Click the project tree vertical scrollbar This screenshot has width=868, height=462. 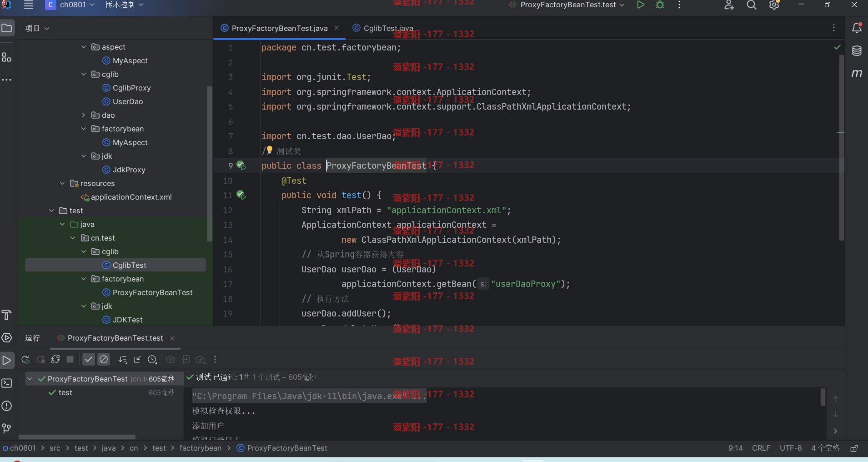click(209, 164)
